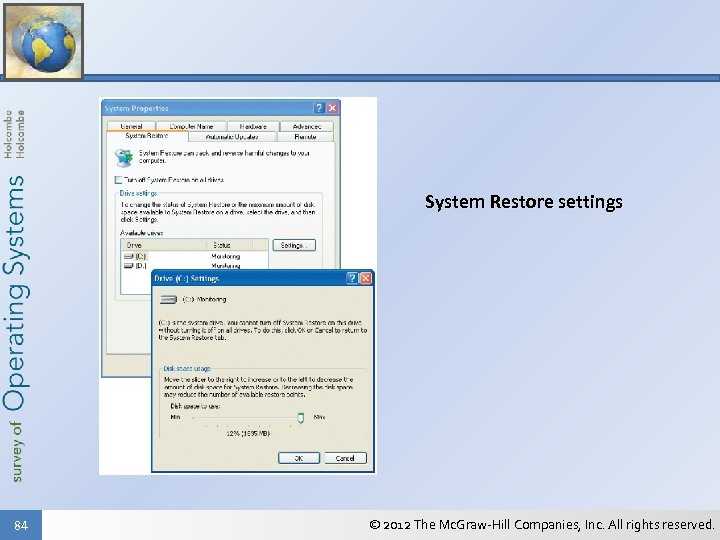Click help button in System Properties title bar

click(319, 108)
